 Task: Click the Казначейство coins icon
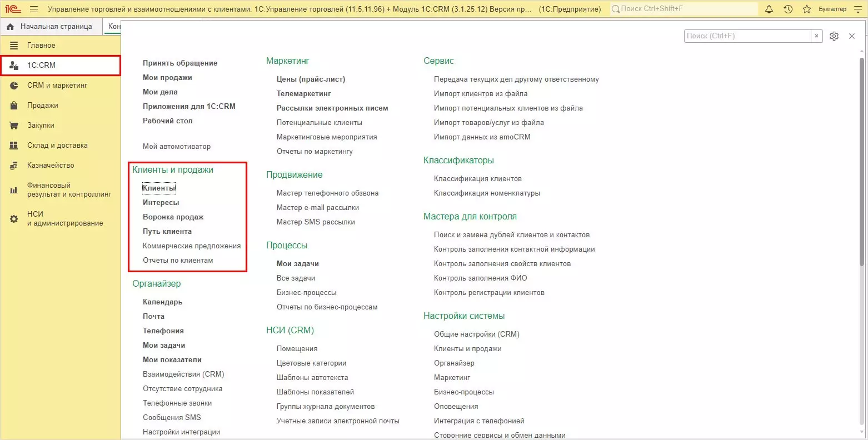tap(14, 166)
